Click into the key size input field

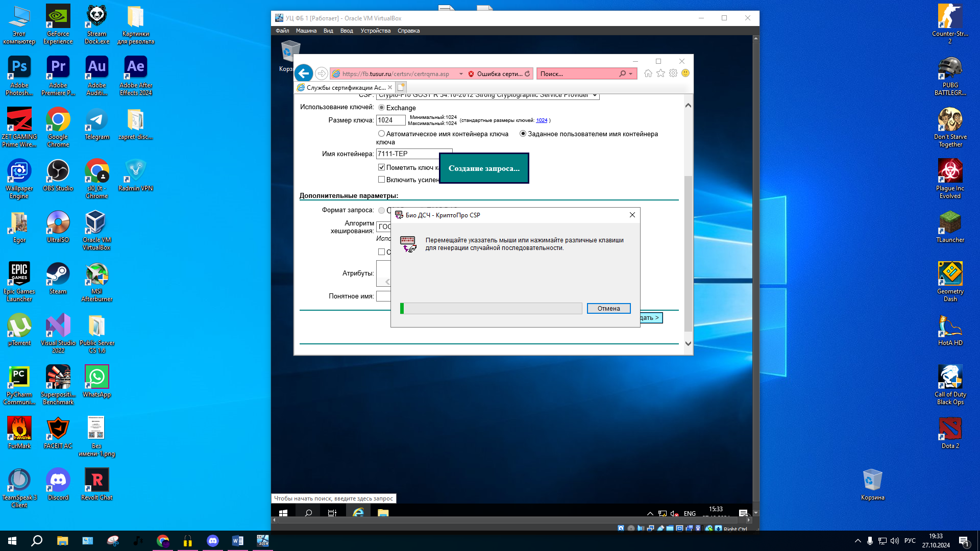[390, 120]
